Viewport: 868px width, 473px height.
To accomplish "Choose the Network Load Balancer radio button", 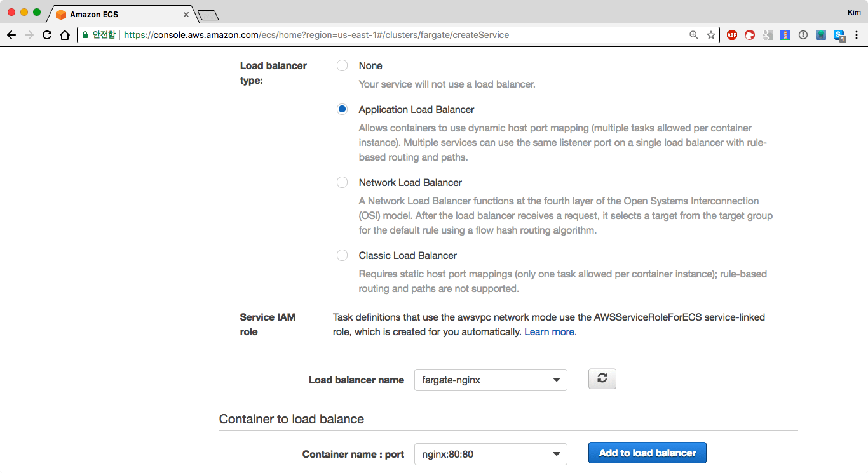I will coord(342,182).
